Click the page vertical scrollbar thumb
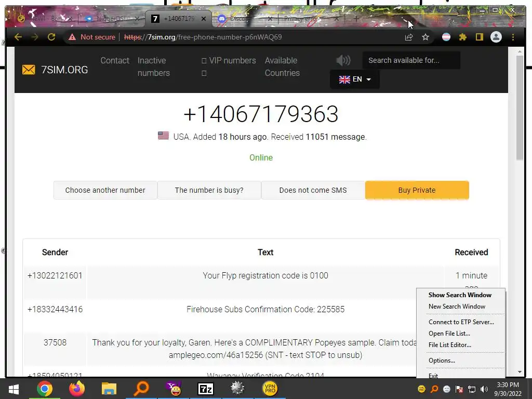Viewport: 532px width, 399px height. click(520, 107)
